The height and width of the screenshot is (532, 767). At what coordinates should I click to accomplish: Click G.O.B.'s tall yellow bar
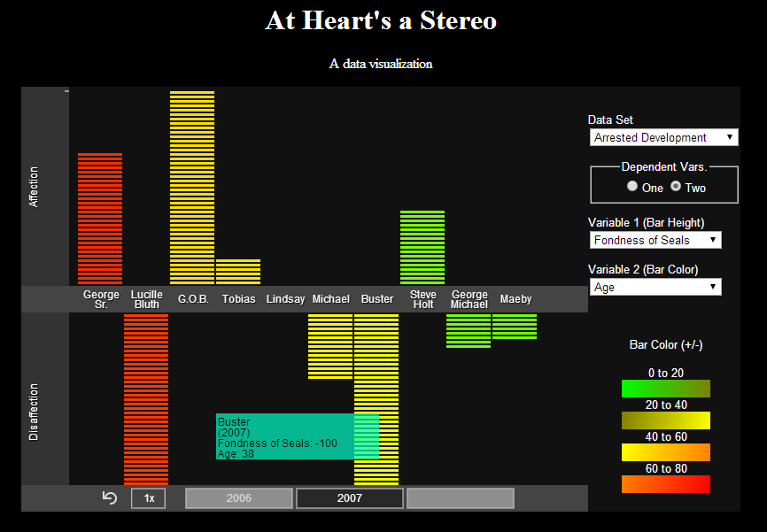[x=191, y=188]
